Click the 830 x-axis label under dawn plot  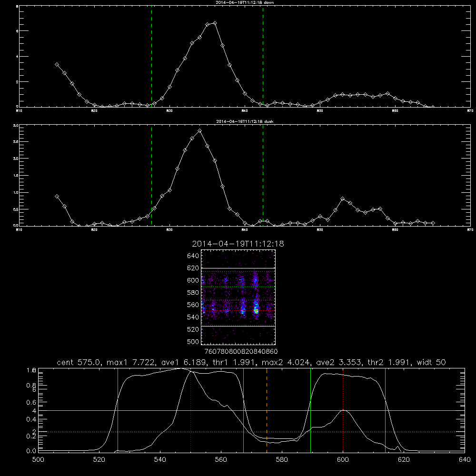(169, 111)
